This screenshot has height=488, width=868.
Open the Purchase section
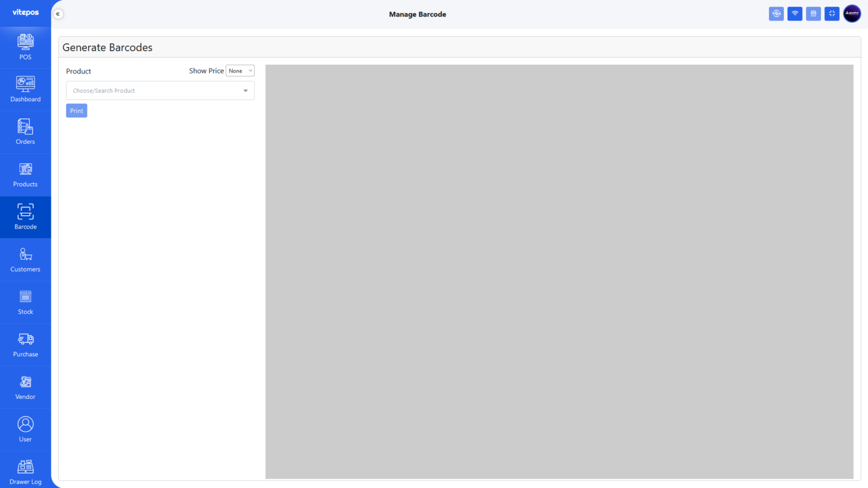coord(25,345)
